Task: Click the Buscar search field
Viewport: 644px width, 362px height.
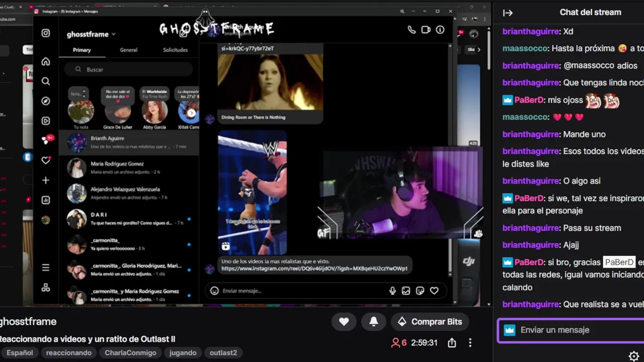Action: (x=129, y=69)
